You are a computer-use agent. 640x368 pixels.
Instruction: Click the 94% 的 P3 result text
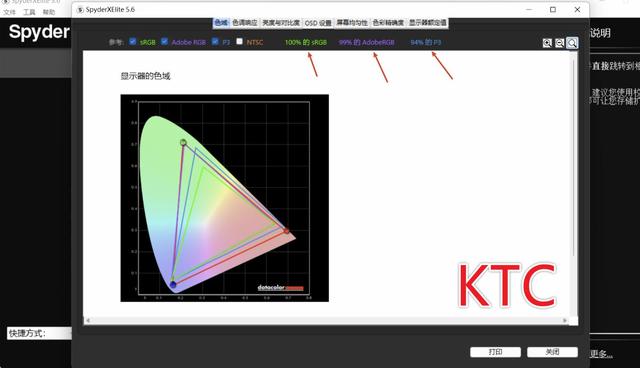coord(426,42)
